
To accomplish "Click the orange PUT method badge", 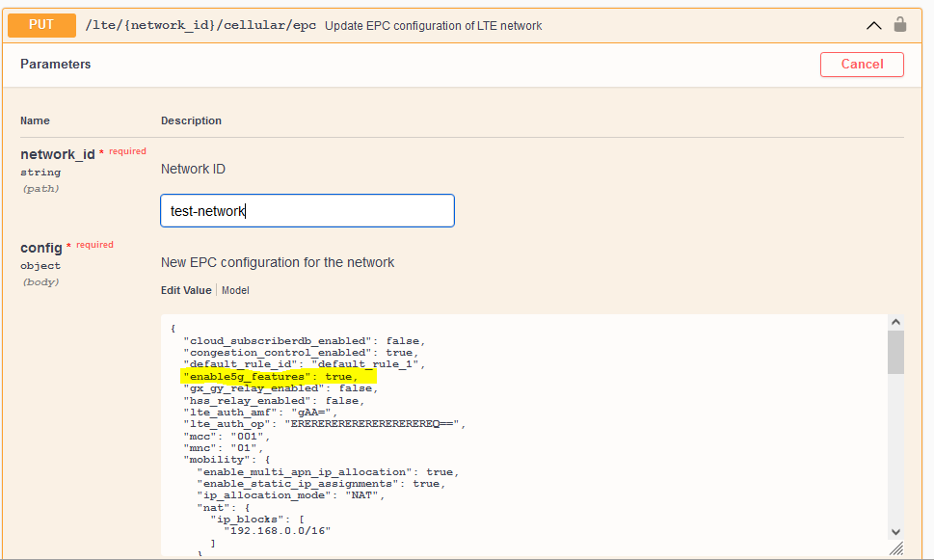I will (x=41, y=24).
